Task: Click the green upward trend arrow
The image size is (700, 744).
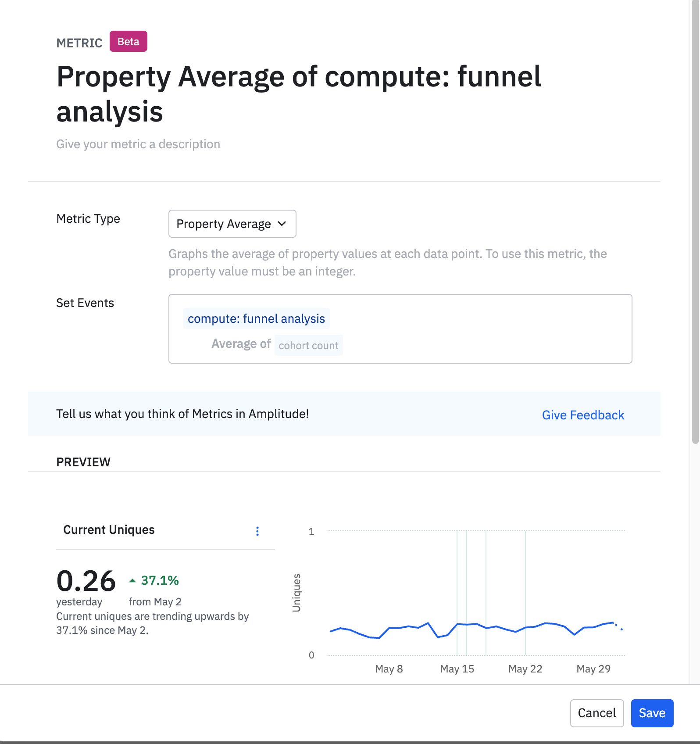Action: 132,581
